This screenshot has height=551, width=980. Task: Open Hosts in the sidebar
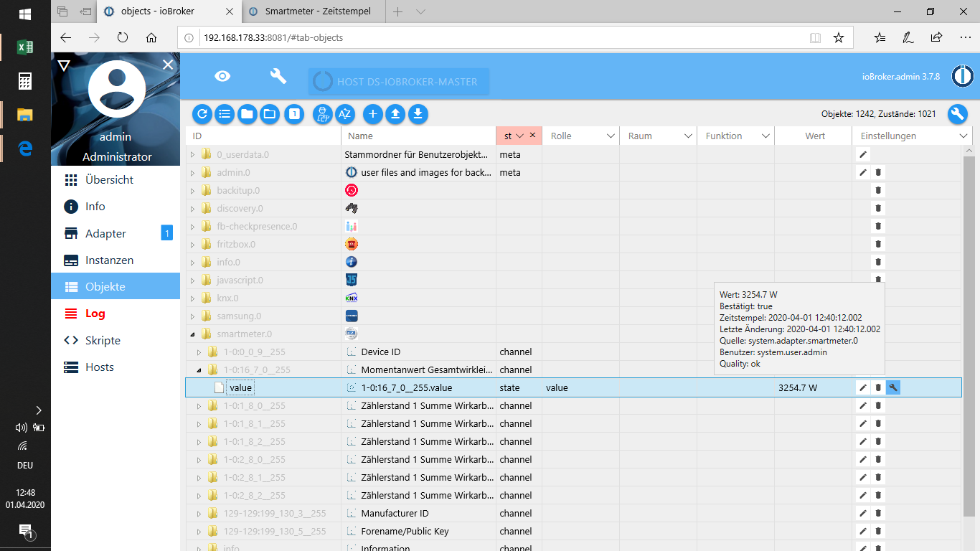tap(116, 367)
